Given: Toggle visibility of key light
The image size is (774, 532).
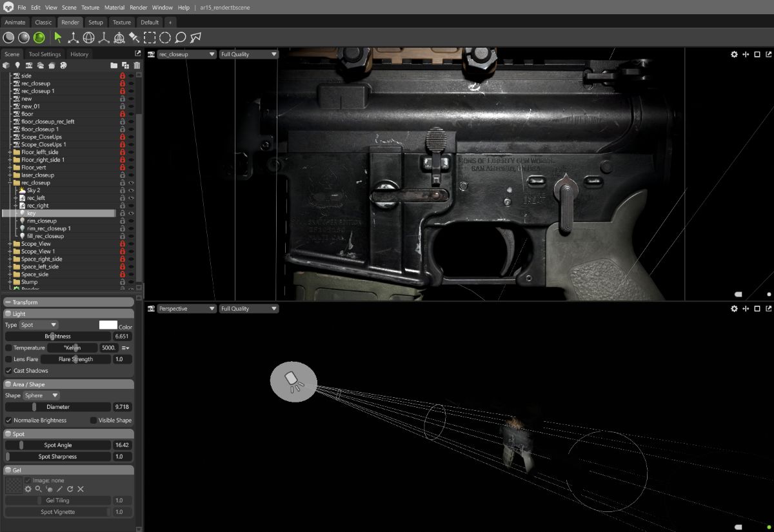Looking at the screenshot, I should pyautogui.click(x=131, y=213).
